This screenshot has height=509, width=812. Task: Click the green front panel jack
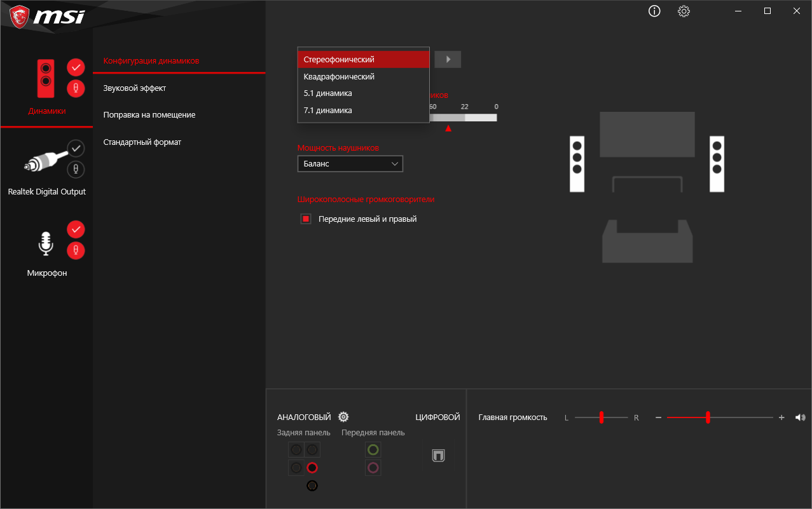click(373, 450)
